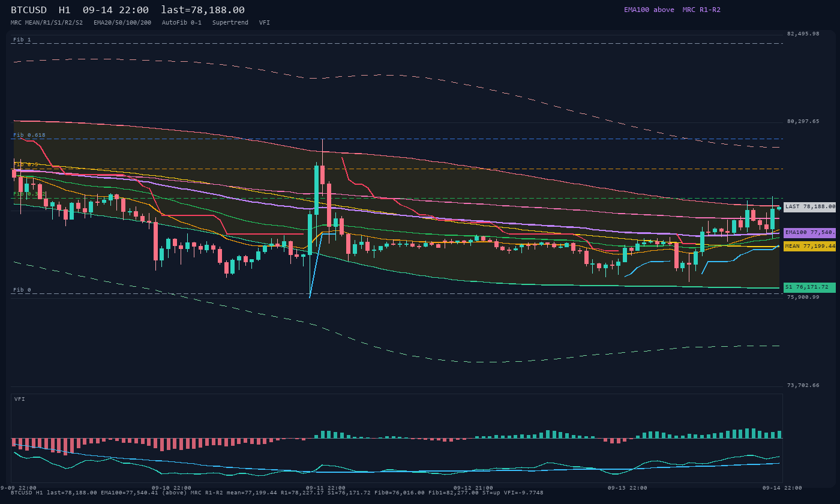The image size is (840, 504).
Task: Click the H1 timeframe in header
Action: pyautogui.click(x=65, y=10)
